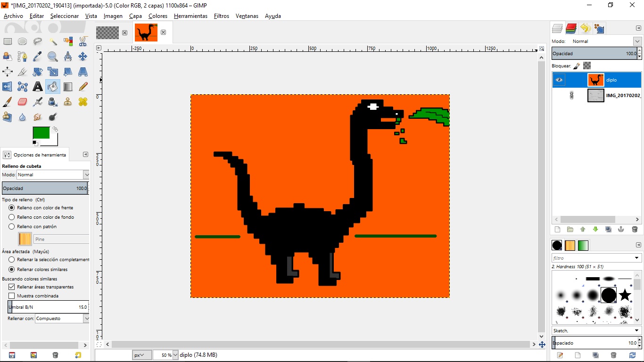Screen dimensions: 644x362
Task: Activate the Airbrush tool
Action: 38,102
